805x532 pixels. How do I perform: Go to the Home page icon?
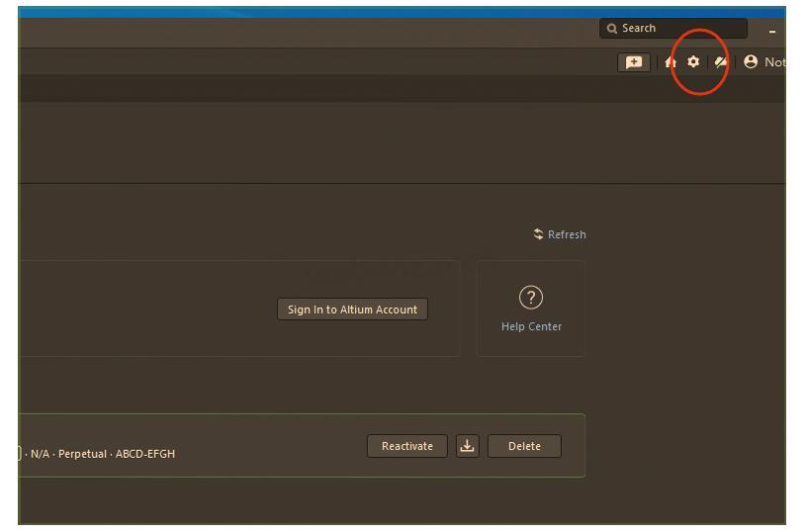[671, 62]
